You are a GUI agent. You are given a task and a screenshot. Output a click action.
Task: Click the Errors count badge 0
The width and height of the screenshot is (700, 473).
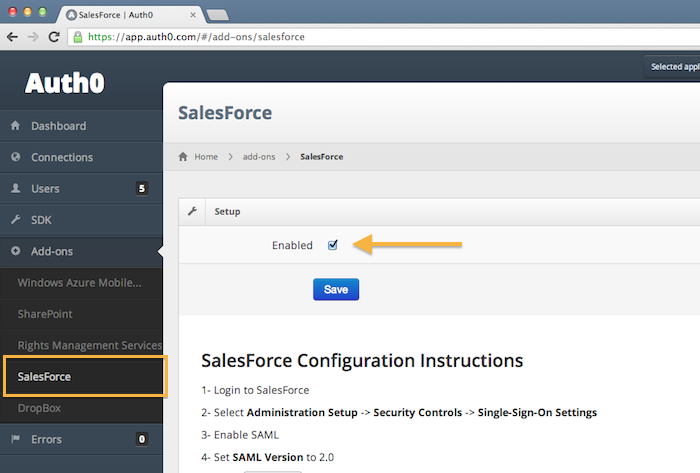(x=142, y=439)
